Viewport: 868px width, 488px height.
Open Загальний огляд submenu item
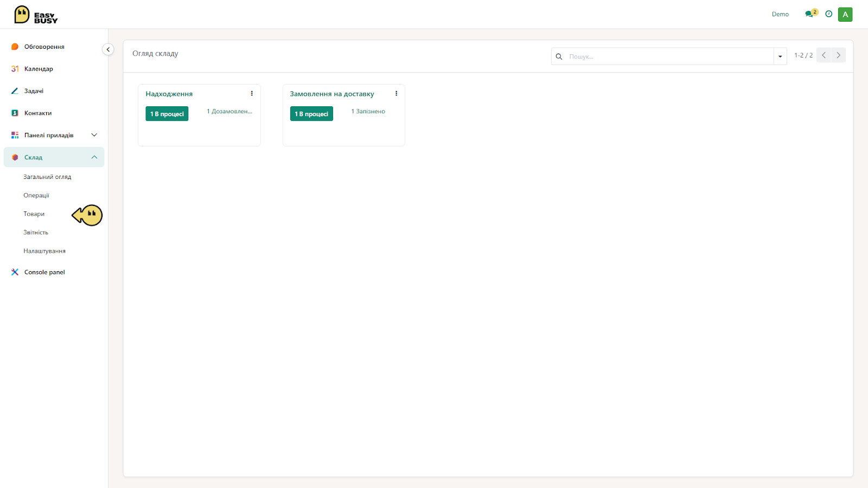point(47,177)
